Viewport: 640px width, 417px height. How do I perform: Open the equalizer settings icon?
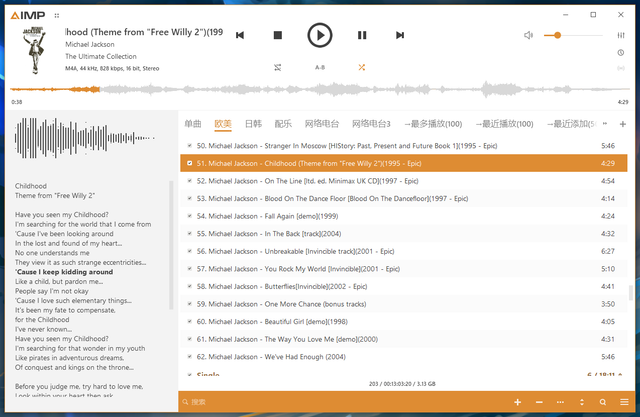click(x=621, y=35)
